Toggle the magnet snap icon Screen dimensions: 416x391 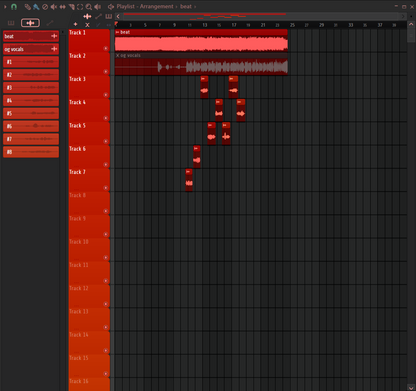pos(14,6)
